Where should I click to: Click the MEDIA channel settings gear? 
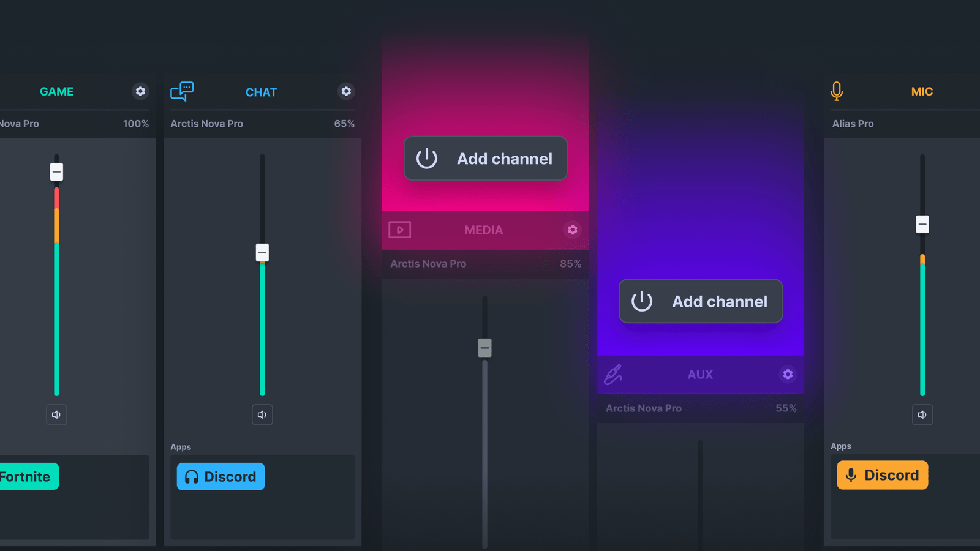pyautogui.click(x=572, y=230)
